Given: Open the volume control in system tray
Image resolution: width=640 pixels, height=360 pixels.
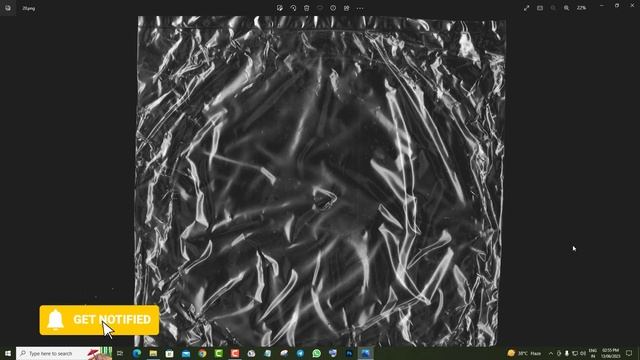Looking at the screenshot, I should tap(583, 353).
